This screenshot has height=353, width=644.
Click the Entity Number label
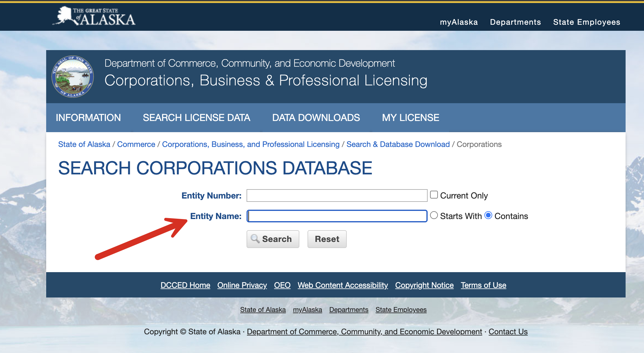212,196
